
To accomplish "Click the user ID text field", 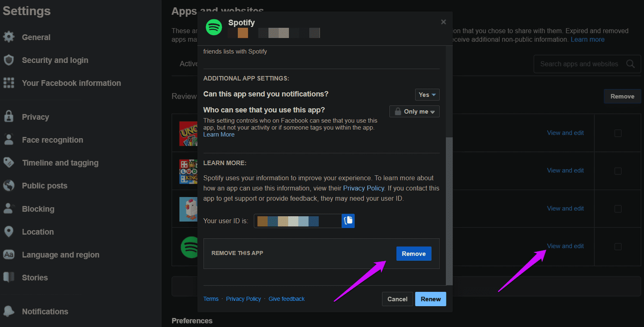I will [297, 221].
